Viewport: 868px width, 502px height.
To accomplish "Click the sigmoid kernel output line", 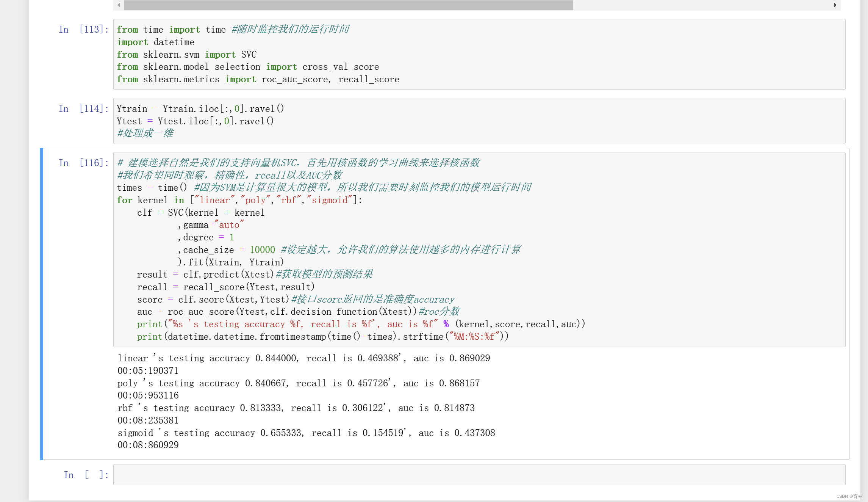I will tap(307, 433).
